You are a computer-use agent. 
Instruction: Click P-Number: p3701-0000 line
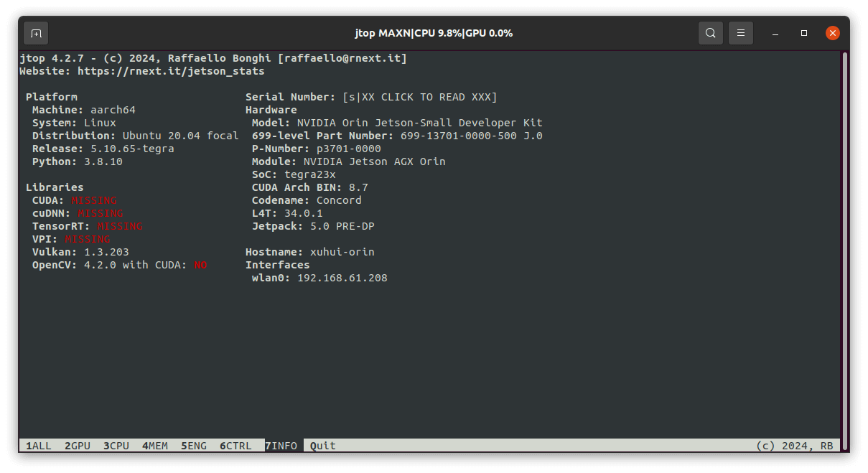pos(317,149)
